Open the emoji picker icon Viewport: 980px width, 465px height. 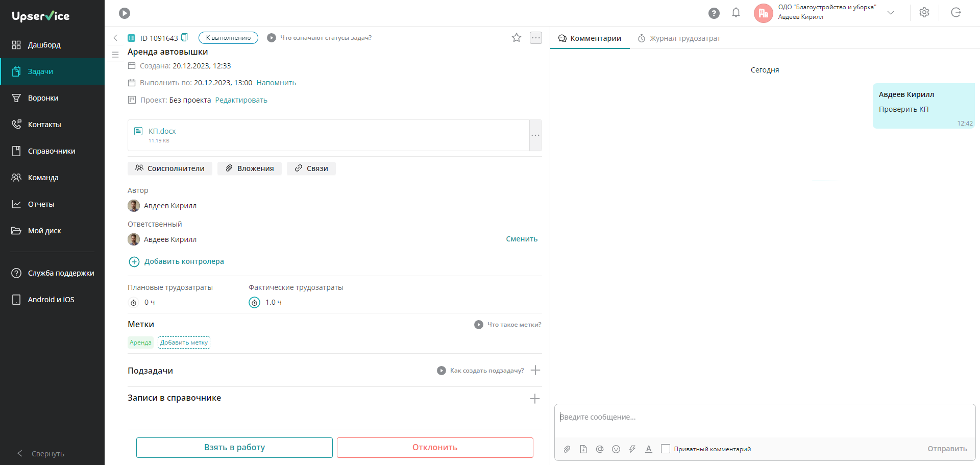pos(616,449)
